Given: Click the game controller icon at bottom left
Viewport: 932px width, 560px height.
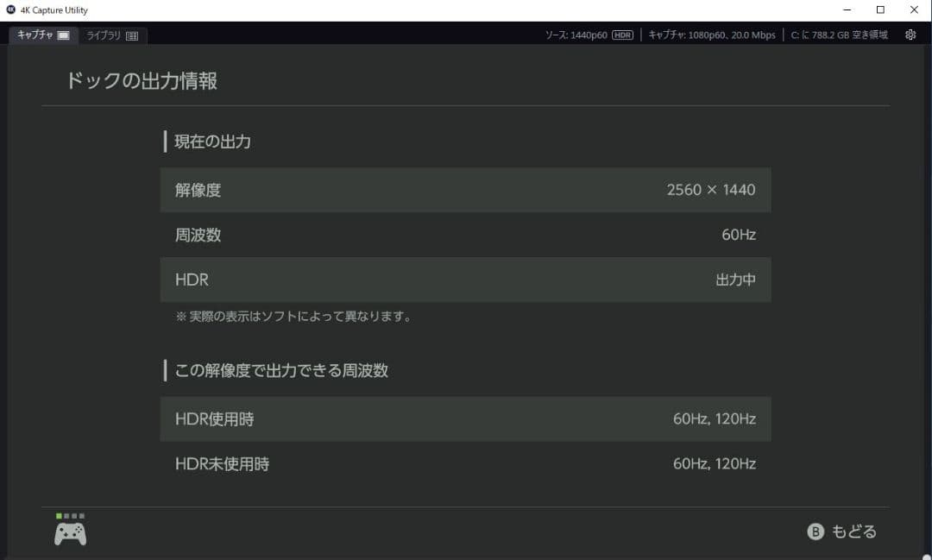Looking at the screenshot, I should 71,535.
